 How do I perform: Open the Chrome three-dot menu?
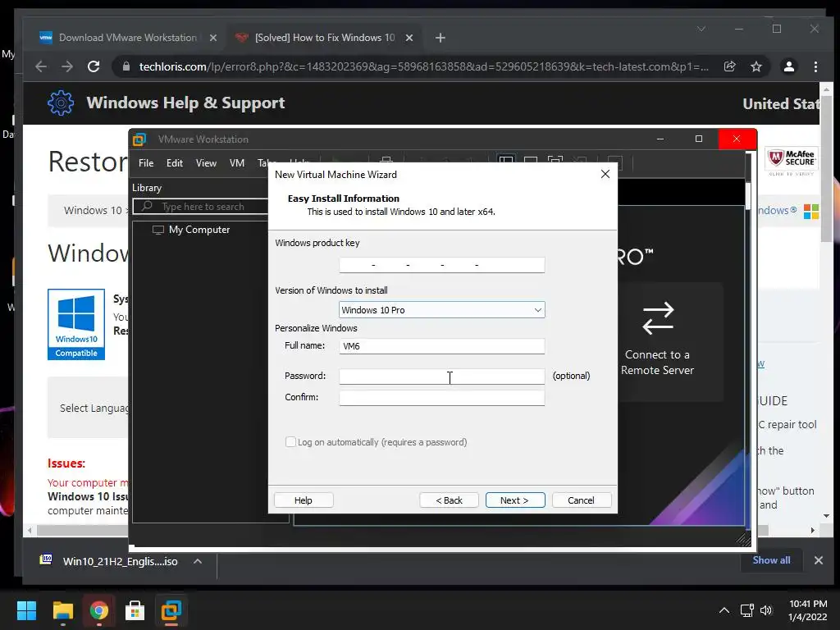[x=815, y=66]
